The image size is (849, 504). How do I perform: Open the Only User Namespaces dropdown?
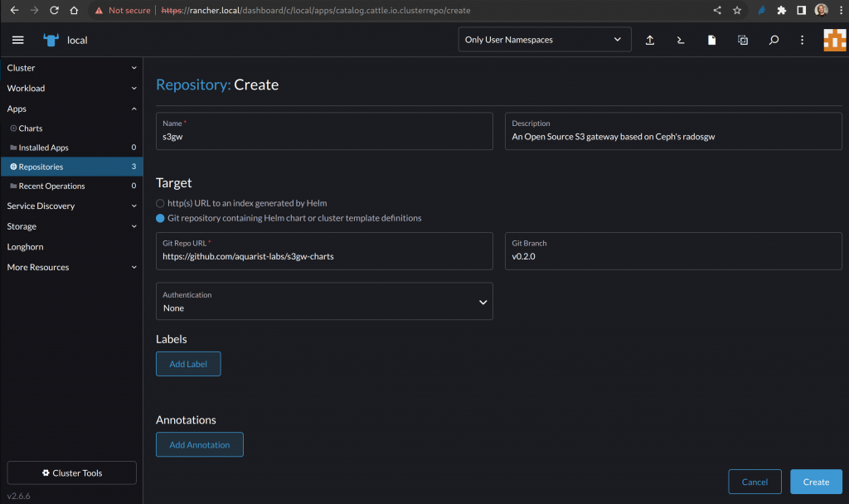544,40
